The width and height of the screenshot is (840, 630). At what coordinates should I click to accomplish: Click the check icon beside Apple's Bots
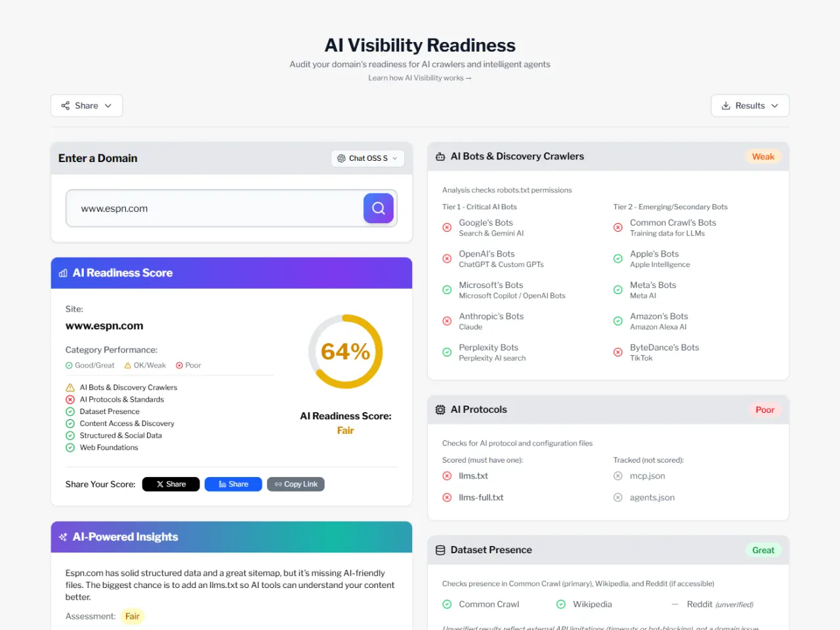click(x=618, y=259)
